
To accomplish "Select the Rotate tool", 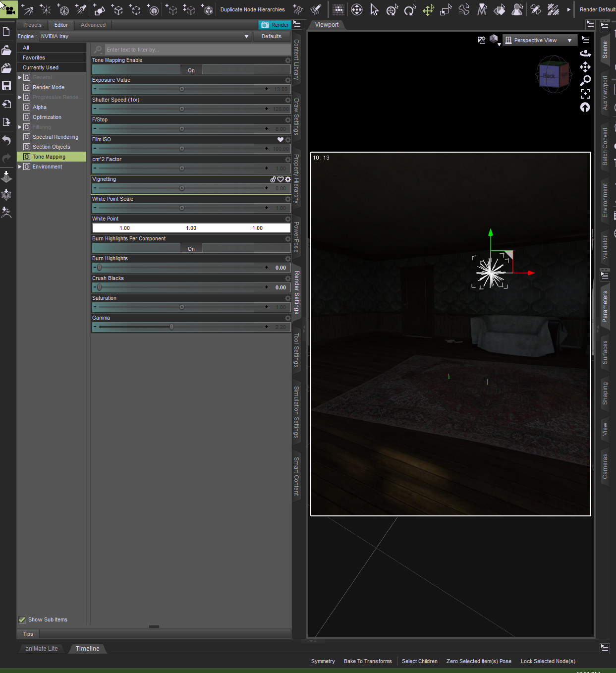I will click(410, 9).
